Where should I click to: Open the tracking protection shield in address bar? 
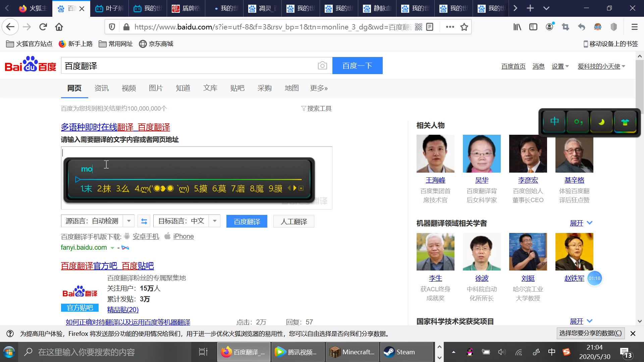(112, 27)
